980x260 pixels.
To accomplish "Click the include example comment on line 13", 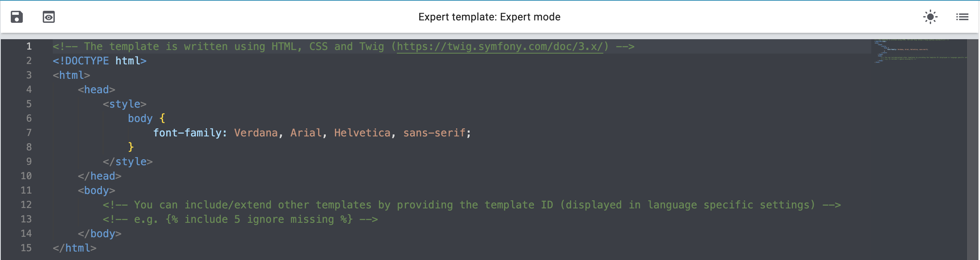I will (240, 219).
